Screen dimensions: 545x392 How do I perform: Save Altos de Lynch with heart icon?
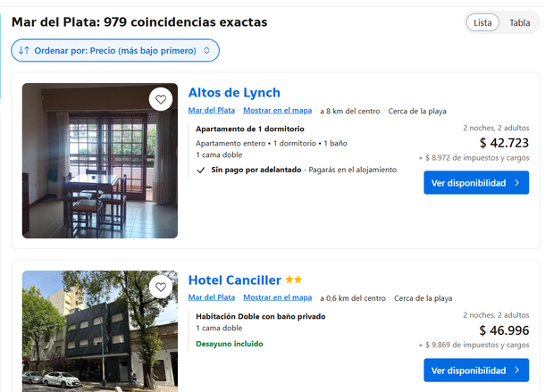[161, 99]
